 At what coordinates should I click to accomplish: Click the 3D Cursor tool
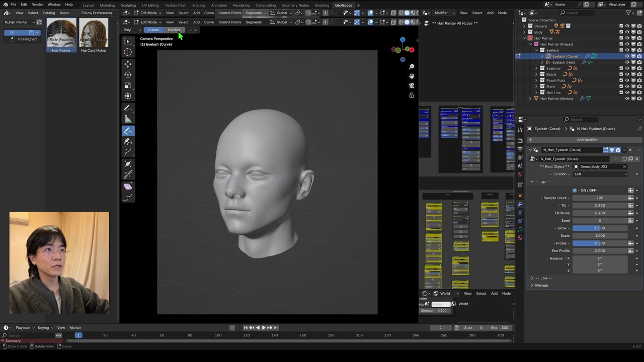coord(128,52)
